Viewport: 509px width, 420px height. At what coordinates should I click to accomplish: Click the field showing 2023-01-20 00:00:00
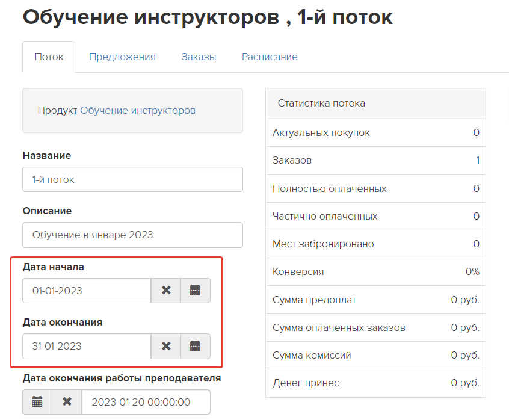tap(146, 402)
